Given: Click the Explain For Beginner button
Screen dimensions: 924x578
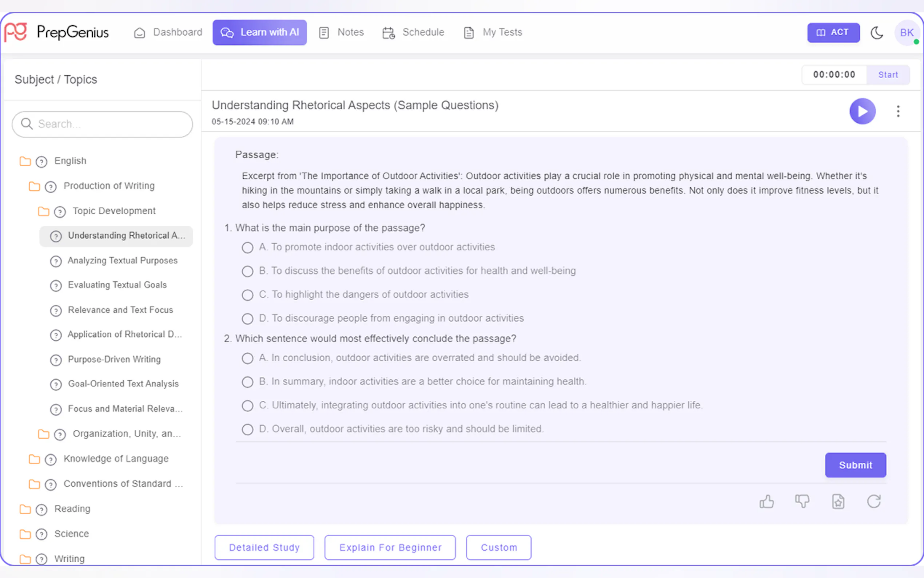Looking at the screenshot, I should coord(390,547).
